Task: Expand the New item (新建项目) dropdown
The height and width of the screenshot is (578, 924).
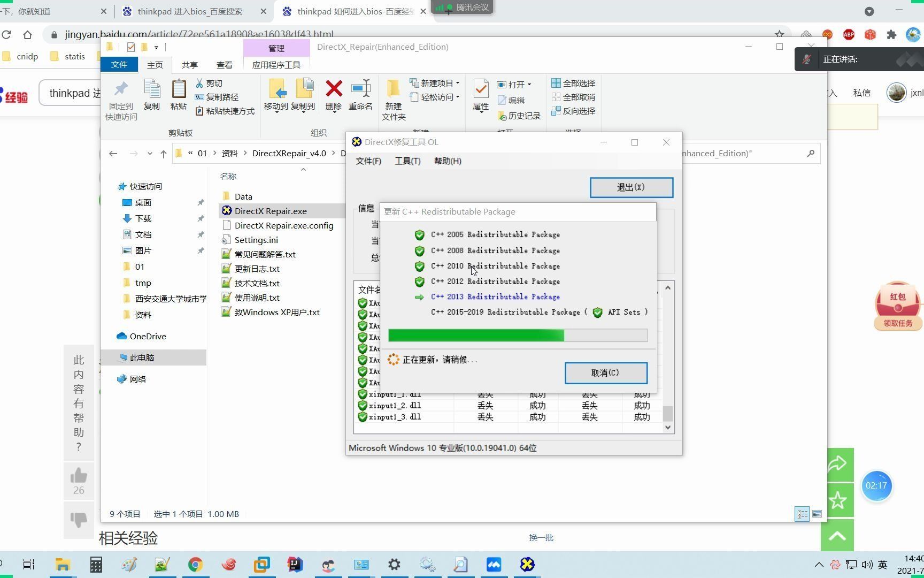Action: (x=457, y=83)
